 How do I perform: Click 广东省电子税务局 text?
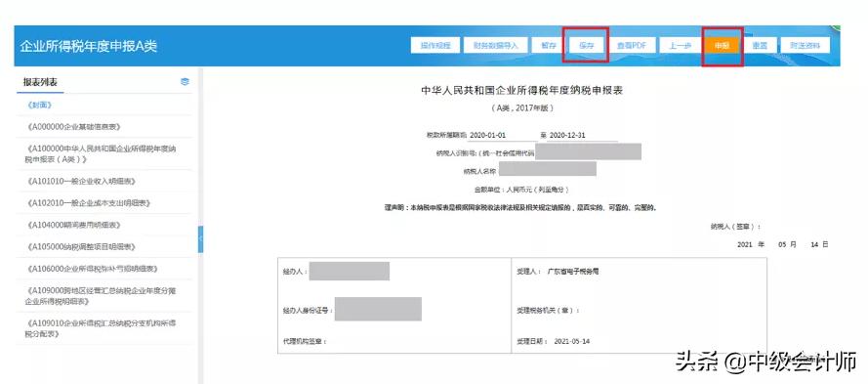573,272
